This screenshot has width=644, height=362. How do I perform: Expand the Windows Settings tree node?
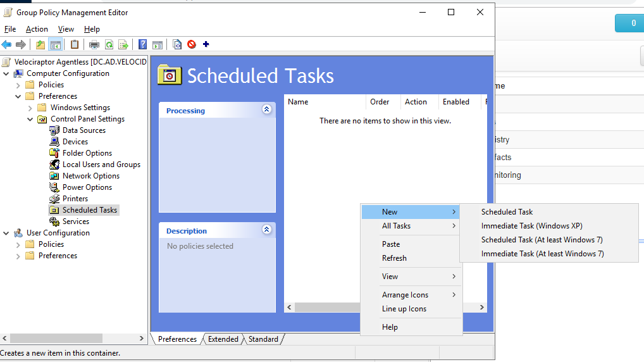click(x=30, y=108)
